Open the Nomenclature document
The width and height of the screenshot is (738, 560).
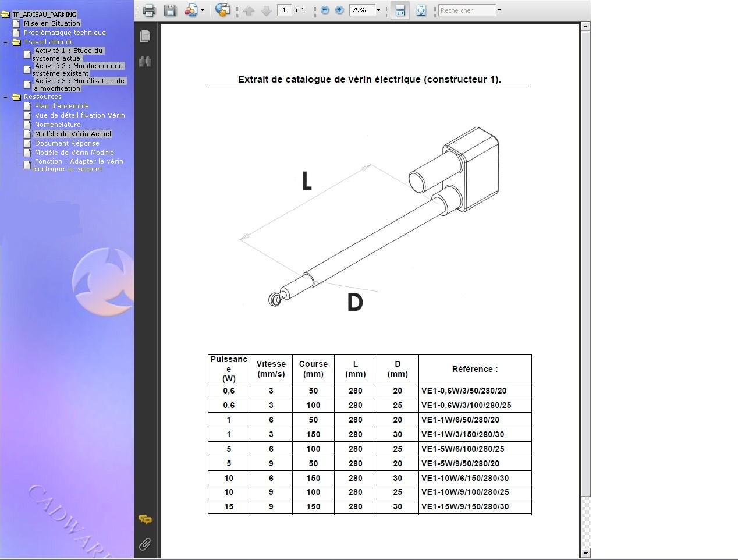[58, 125]
